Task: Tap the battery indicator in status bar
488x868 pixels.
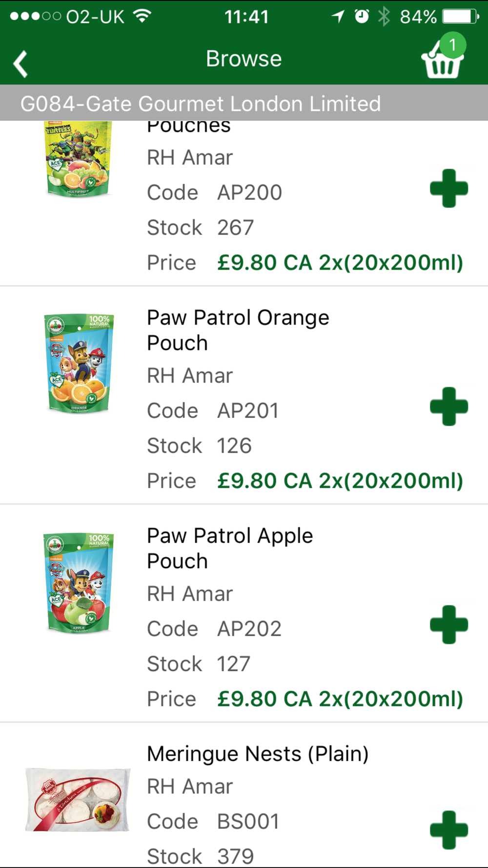Action: click(461, 17)
